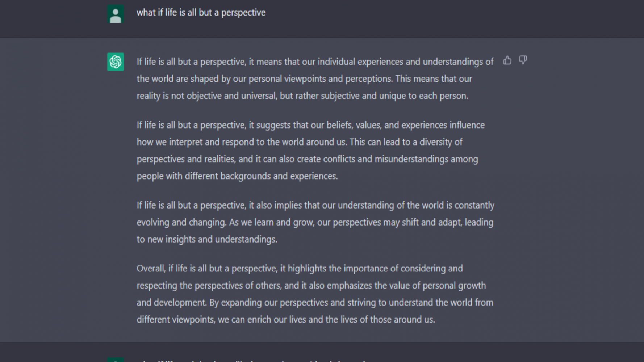The width and height of the screenshot is (644, 362).
Task: Click the line starting 'and development. By expanding'
Action: point(315,303)
